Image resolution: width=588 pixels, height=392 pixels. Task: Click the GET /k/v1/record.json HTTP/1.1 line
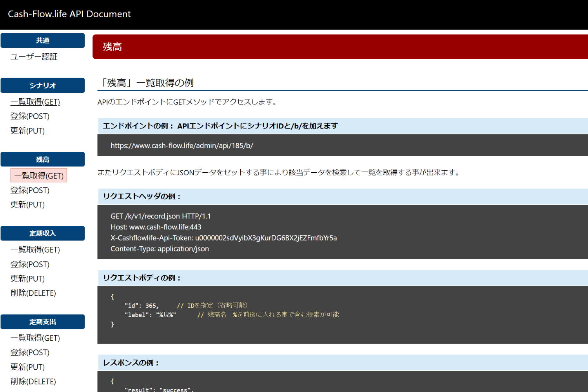click(x=161, y=216)
